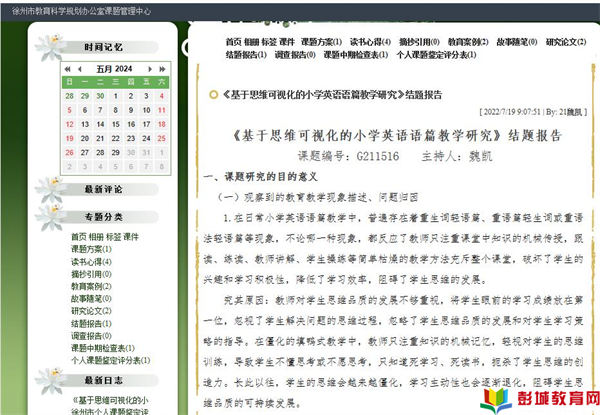Viewport: 600px width, 415px height.
Task: Click the post date 2022/7/19 author line
Action: tap(533, 112)
